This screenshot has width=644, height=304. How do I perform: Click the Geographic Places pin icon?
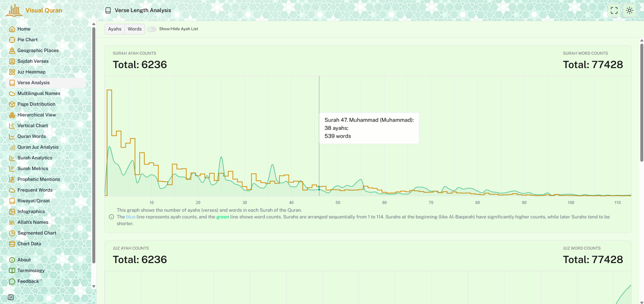pos(12,51)
